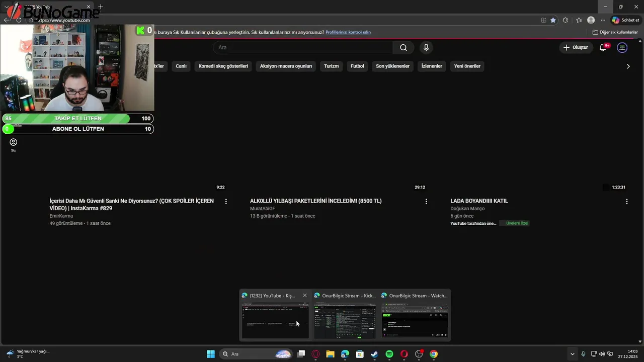Select the Son yüklenenler chip
The image size is (644, 362).
(392, 66)
